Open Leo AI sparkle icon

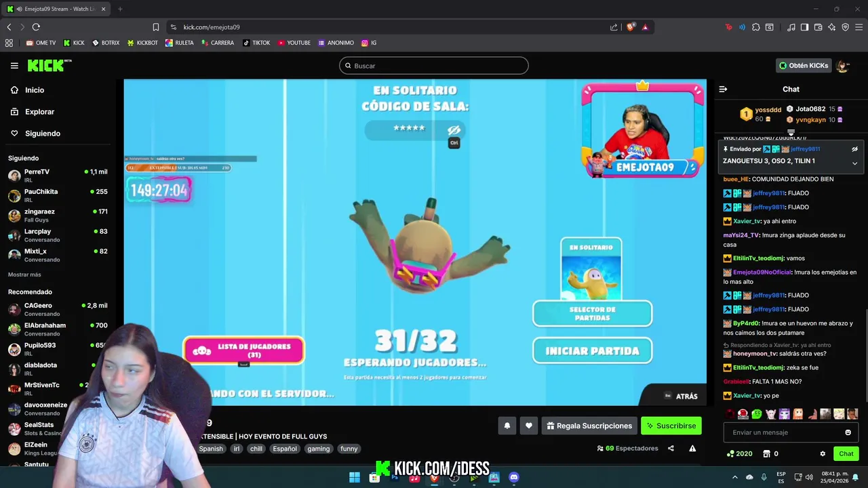click(831, 27)
